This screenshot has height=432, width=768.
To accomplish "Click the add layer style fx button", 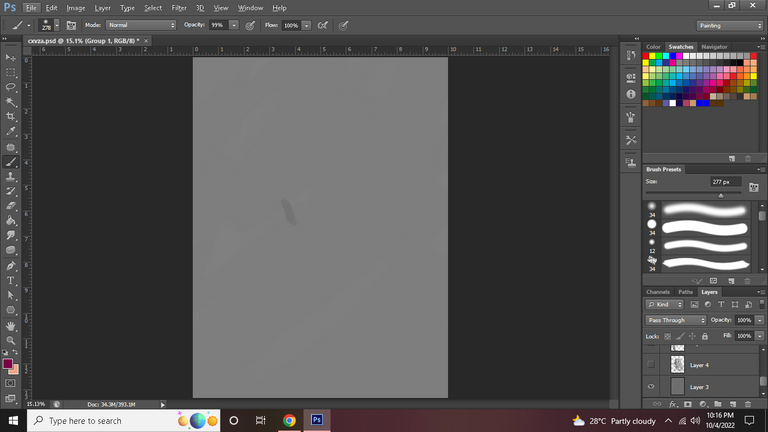I will coord(672,404).
